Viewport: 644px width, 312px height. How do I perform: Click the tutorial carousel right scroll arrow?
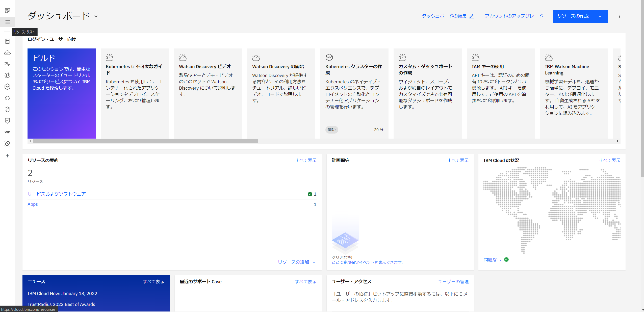(617, 141)
